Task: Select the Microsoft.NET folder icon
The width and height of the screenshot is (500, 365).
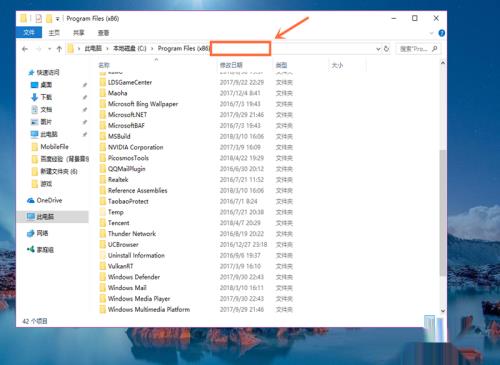Action: click(x=103, y=114)
